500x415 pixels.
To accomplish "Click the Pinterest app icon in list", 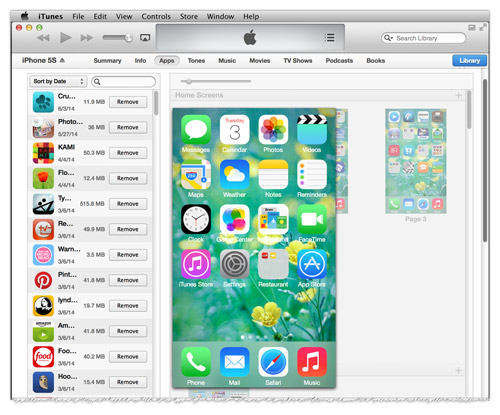I will pos(43,280).
